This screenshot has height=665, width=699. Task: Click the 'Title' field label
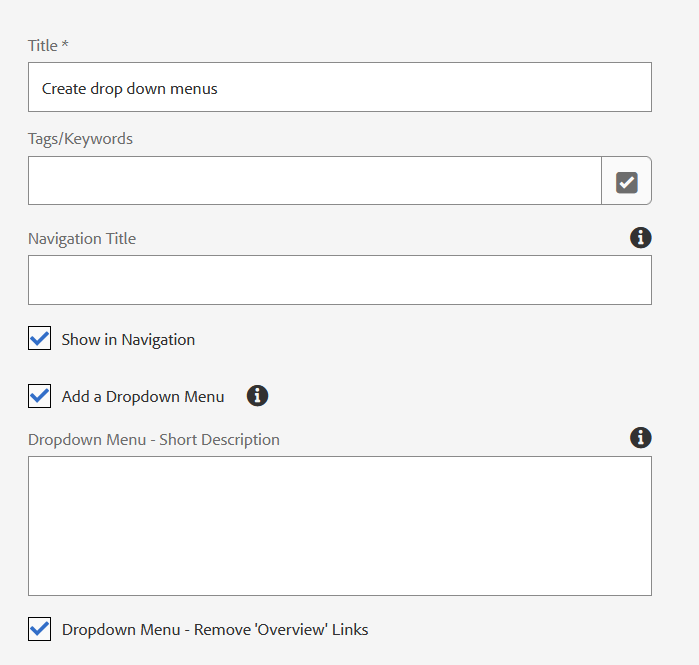42,46
